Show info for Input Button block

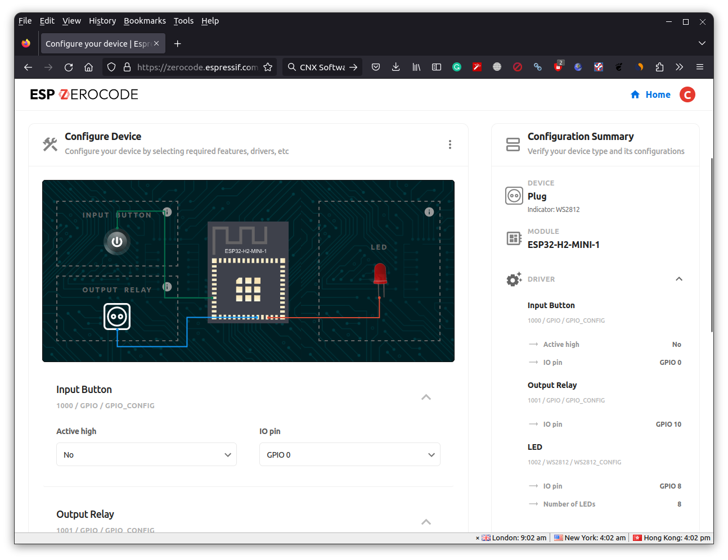167,212
